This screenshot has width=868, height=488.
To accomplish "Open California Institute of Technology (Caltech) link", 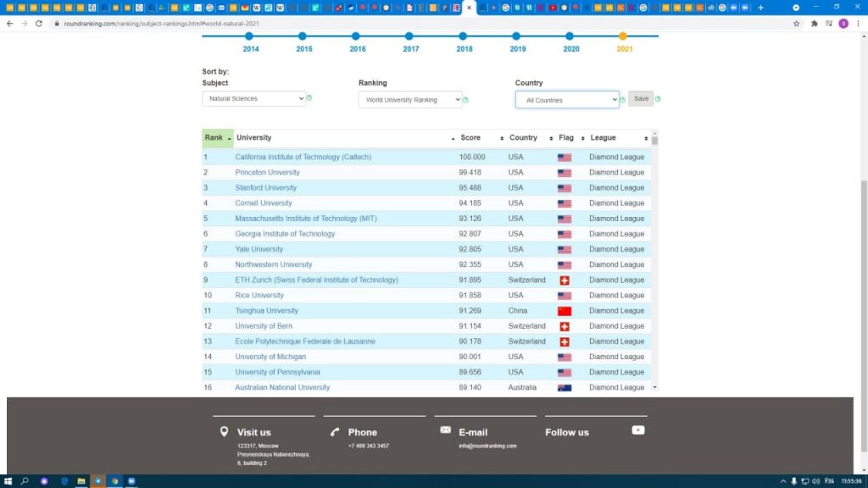I will pos(303,157).
